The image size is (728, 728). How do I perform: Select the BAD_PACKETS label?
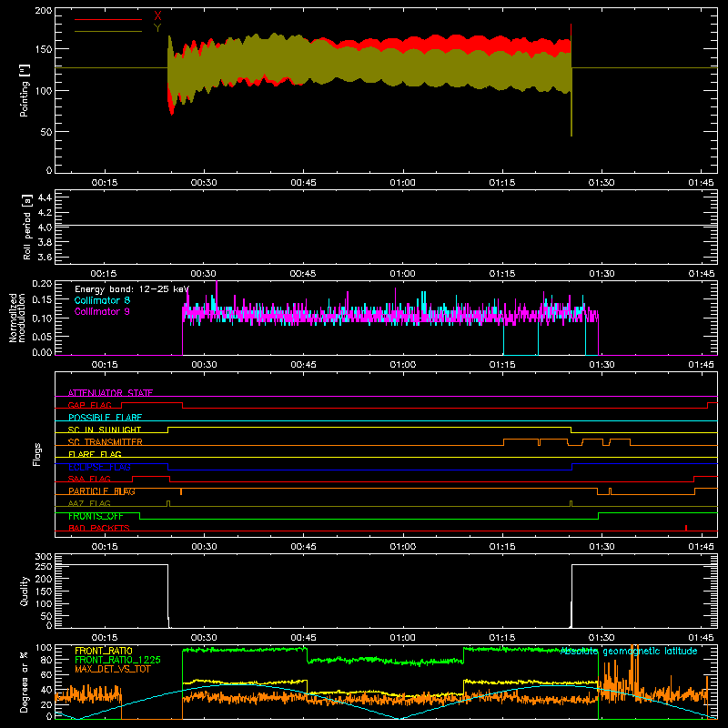click(x=99, y=529)
